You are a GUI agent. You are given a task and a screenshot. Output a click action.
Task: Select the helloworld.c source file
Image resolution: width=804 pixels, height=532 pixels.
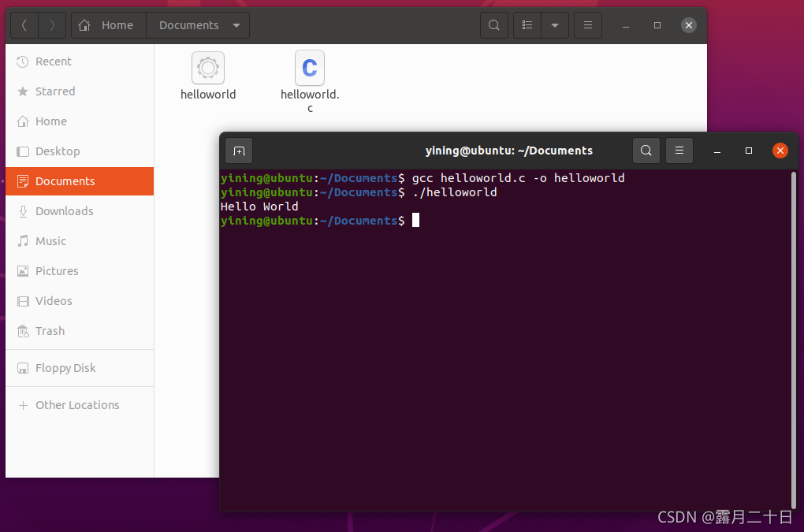tap(310, 81)
